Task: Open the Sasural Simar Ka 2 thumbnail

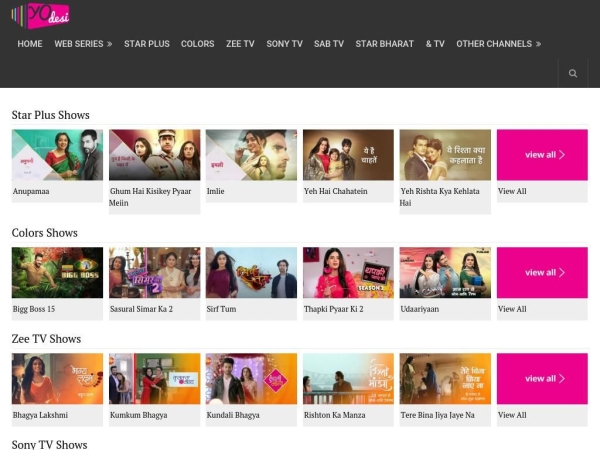Action: tap(155, 272)
